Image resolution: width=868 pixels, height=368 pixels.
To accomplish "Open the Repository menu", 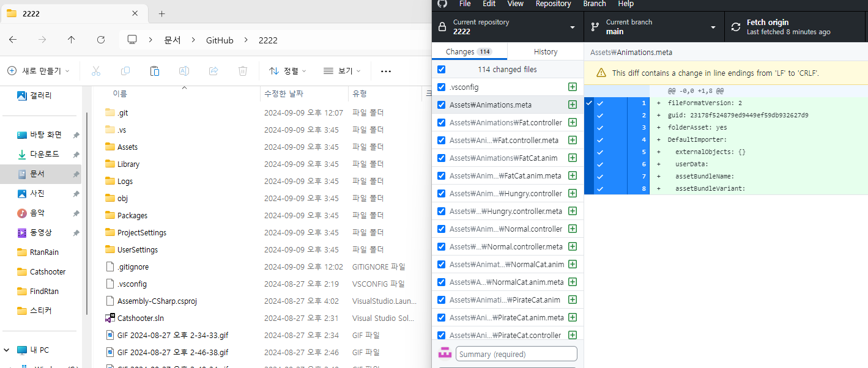I will tap(553, 4).
